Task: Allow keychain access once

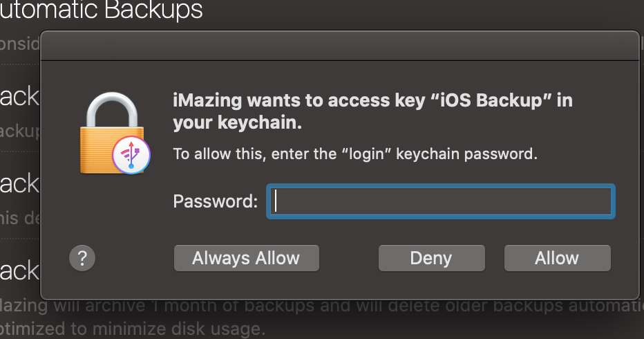Action: pyautogui.click(x=558, y=258)
